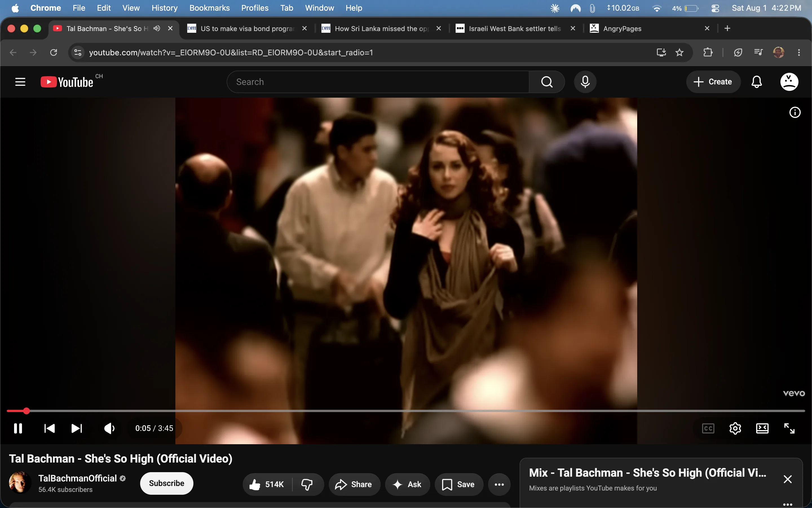Subscribe to TalBachmanOfficial

point(166,483)
